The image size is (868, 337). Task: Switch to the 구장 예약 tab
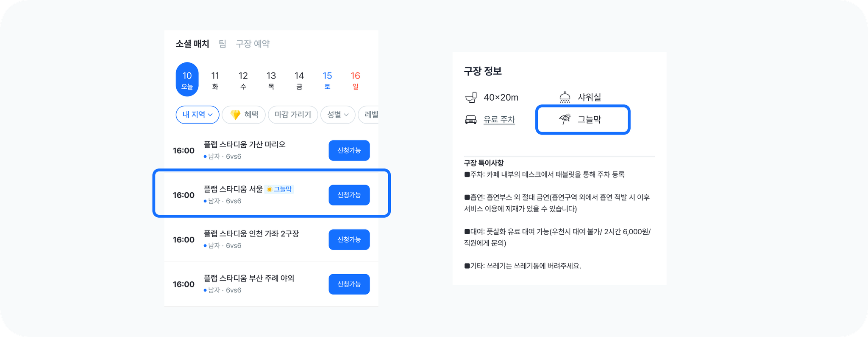pyautogui.click(x=253, y=44)
